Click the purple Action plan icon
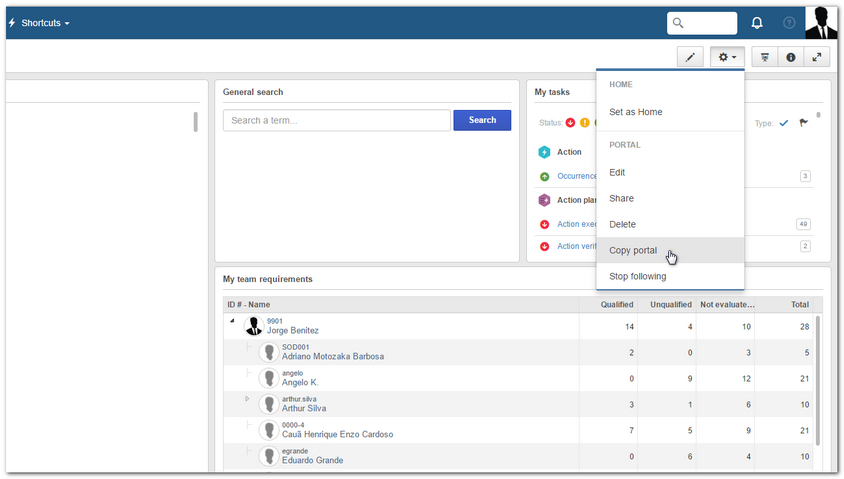This screenshot has height=479, width=844. click(544, 200)
